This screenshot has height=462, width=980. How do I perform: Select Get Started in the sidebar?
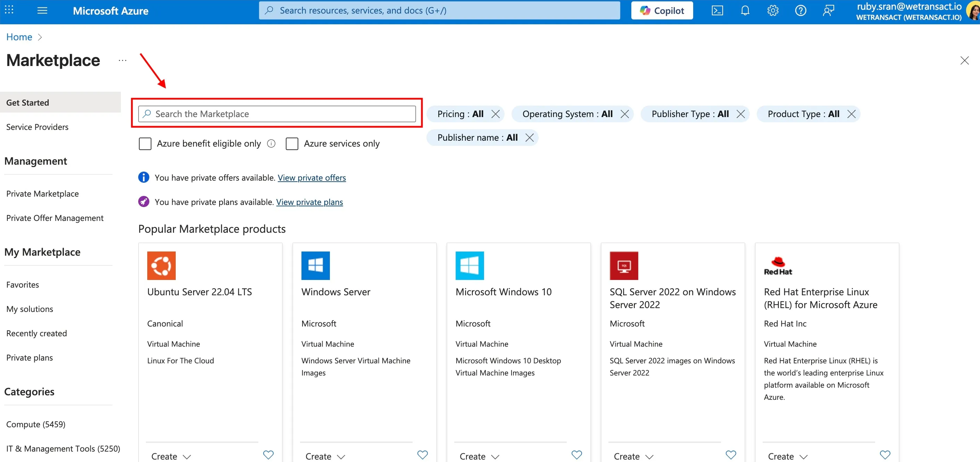click(60, 102)
